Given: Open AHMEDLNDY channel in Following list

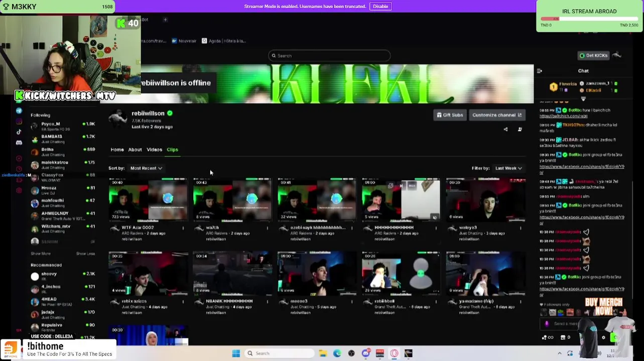Looking at the screenshot, I should tap(63, 216).
